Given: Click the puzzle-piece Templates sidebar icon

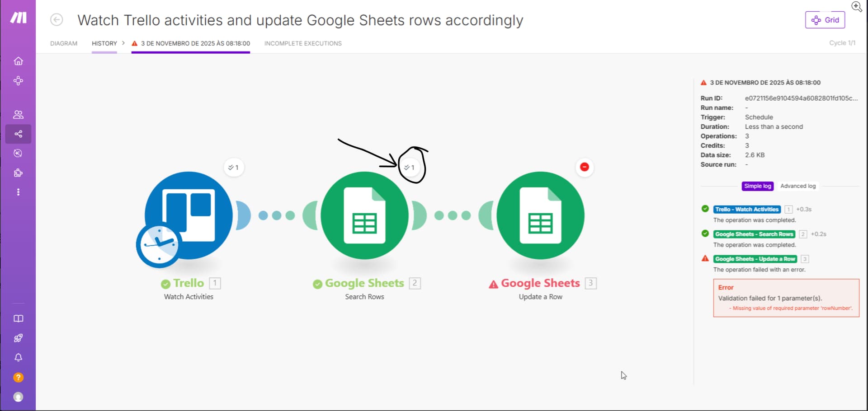Looking at the screenshot, I should [18, 173].
